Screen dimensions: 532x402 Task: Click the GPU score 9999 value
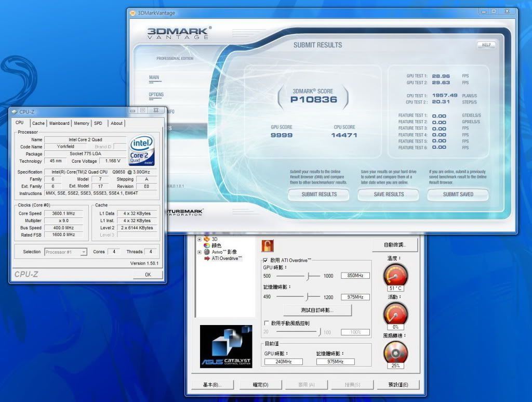[x=282, y=135]
